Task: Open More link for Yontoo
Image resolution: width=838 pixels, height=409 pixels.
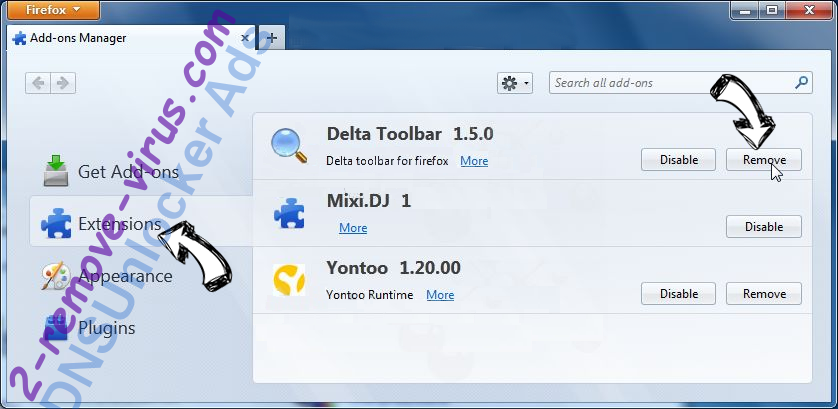Action: pyautogui.click(x=440, y=295)
